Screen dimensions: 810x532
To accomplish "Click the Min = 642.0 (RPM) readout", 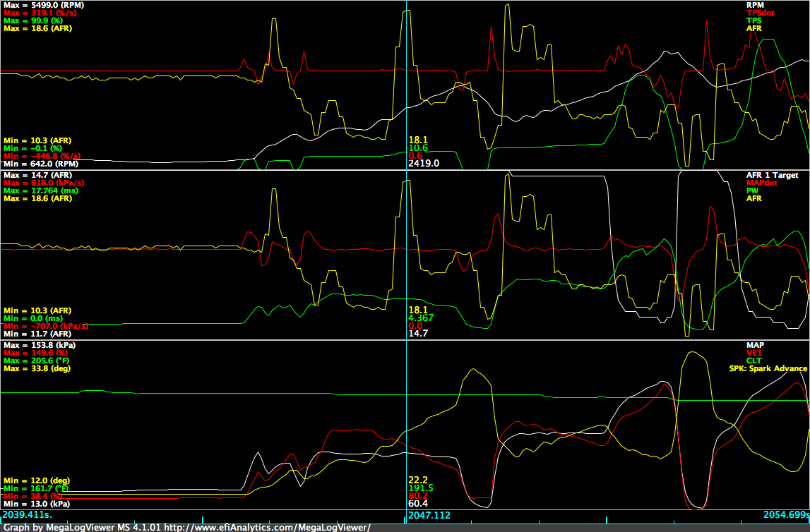I will (41, 164).
